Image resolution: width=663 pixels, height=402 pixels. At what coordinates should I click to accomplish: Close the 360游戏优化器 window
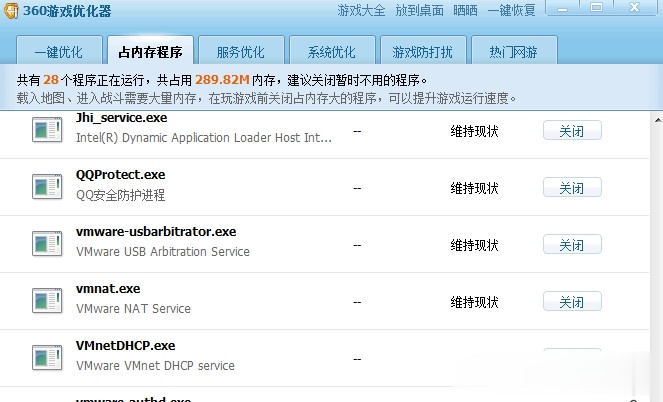(x=635, y=7)
